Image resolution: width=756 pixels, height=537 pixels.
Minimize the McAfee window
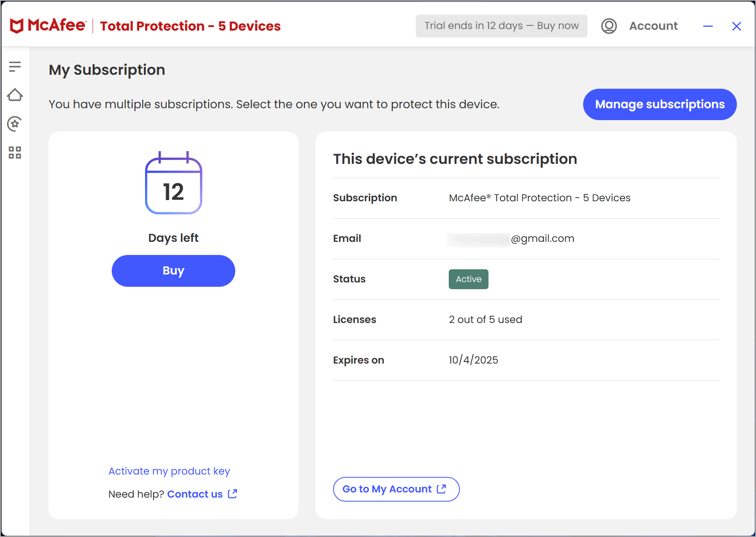tap(708, 26)
